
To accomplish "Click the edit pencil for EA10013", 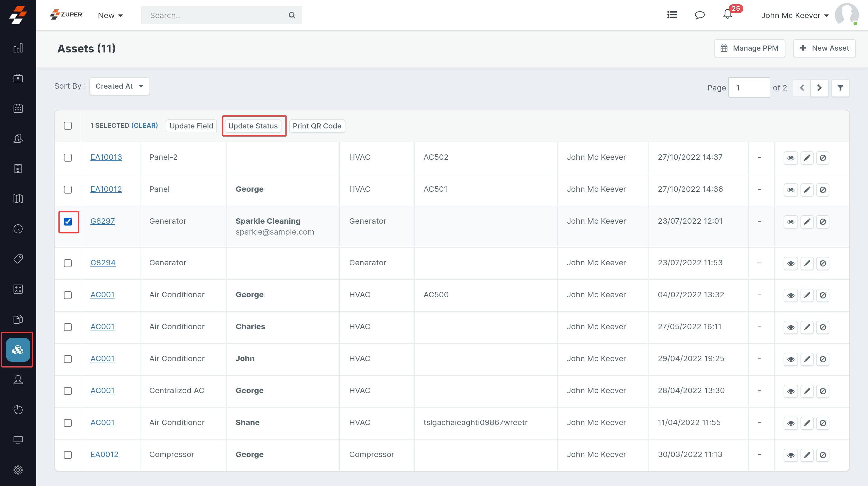I will pyautogui.click(x=807, y=158).
